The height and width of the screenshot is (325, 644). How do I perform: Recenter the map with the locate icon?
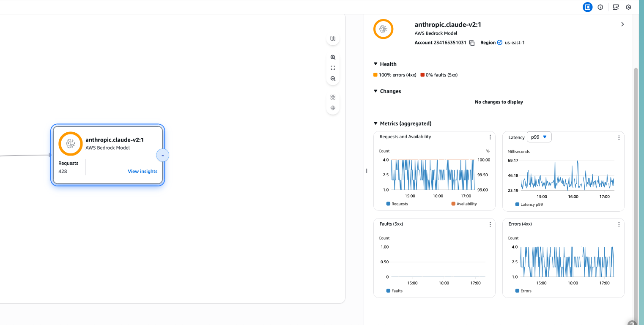pyautogui.click(x=333, y=108)
